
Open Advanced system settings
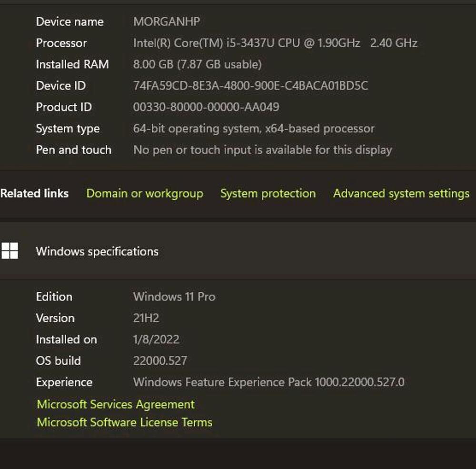click(401, 193)
